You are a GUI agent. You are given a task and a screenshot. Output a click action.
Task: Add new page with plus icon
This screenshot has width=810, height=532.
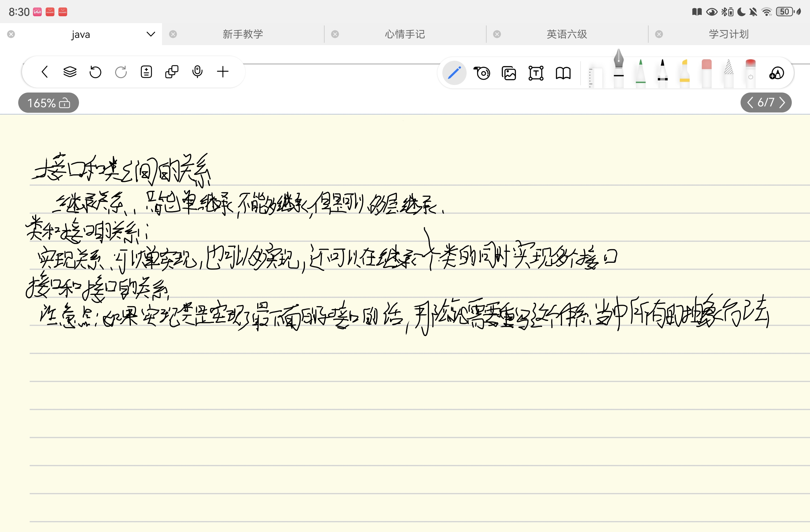222,72
